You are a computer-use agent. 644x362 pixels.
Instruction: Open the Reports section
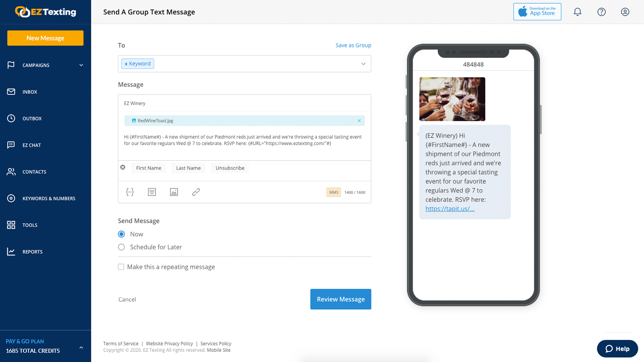point(32,251)
